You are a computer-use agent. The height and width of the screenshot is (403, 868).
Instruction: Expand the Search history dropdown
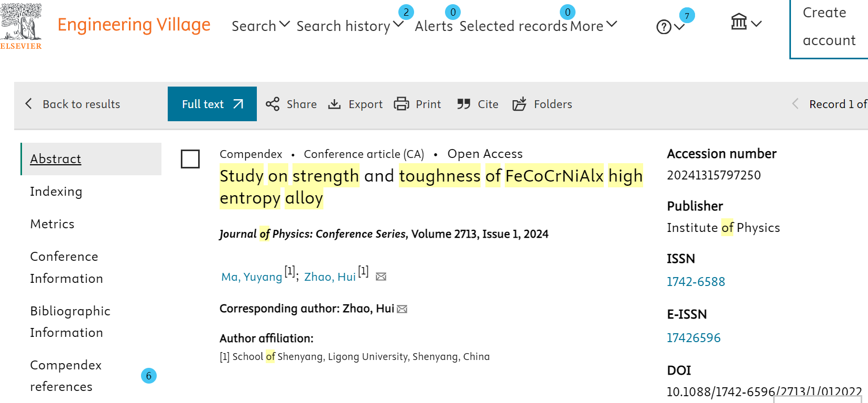tap(350, 26)
